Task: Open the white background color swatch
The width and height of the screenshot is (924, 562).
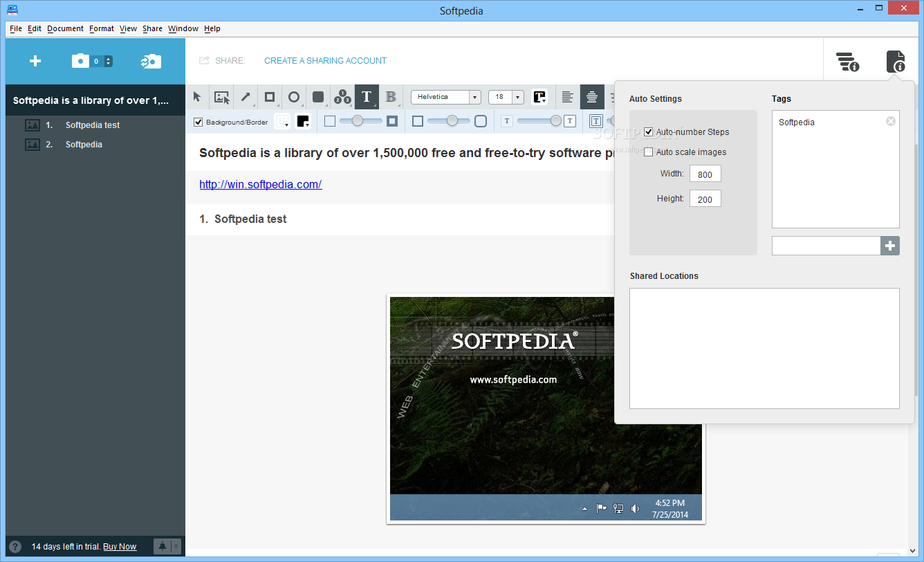Action: 283,121
